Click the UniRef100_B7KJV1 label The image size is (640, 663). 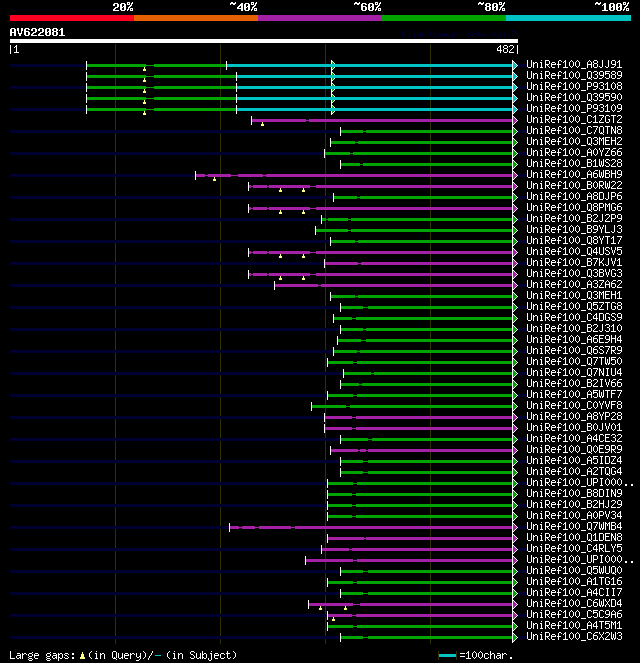574,263
